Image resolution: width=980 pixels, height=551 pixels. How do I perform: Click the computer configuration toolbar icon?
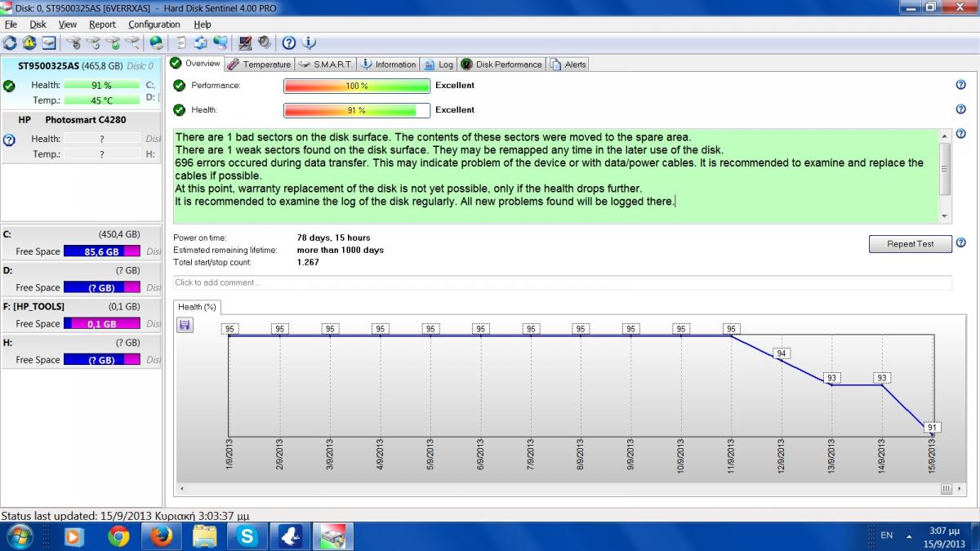[245, 42]
